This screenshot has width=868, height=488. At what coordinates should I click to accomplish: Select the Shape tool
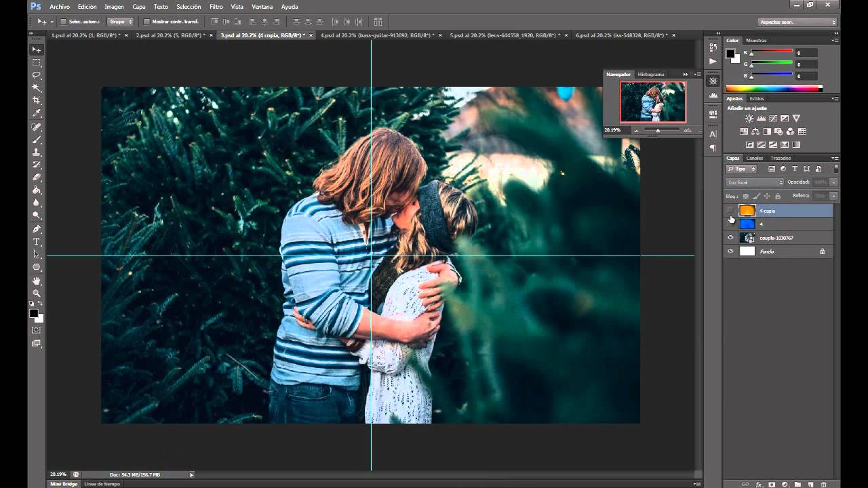click(x=37, y=267)
